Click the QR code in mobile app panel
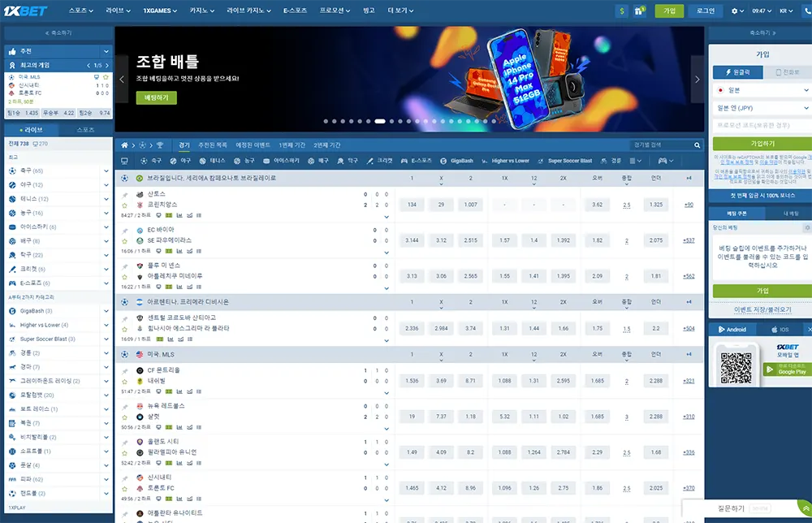Viewport: 812px width, 523px height. (736, 368)
